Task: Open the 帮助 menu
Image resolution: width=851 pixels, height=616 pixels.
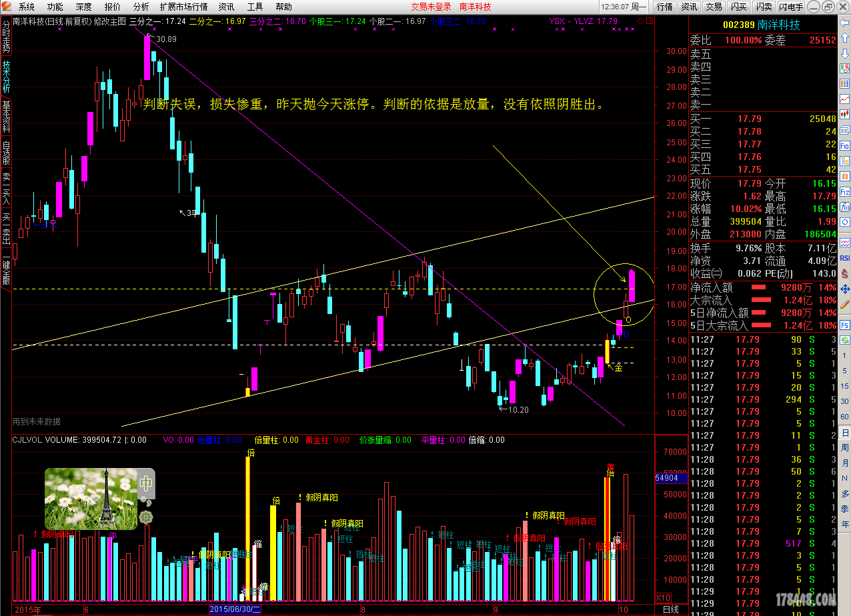Action: [284, 7]
